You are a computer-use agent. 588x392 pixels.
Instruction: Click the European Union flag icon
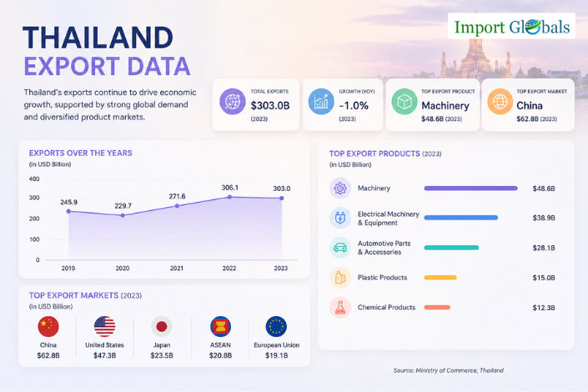point(276,326)
